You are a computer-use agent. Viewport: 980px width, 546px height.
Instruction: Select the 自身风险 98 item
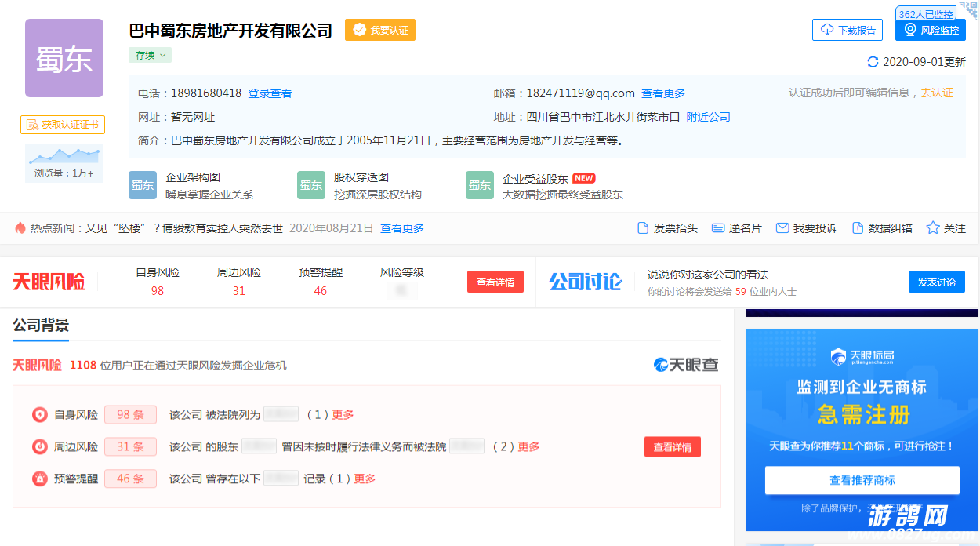[x=158, y=282]
